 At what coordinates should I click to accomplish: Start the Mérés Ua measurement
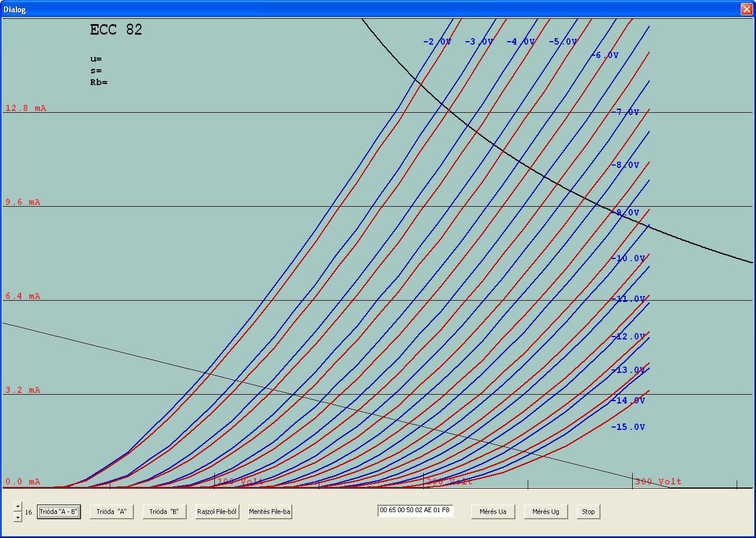[493, 512]
